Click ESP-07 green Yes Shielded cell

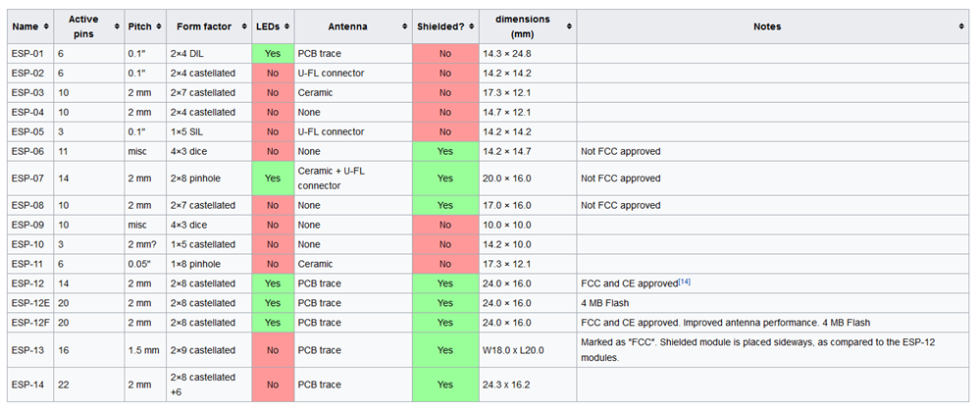point(445,179)
